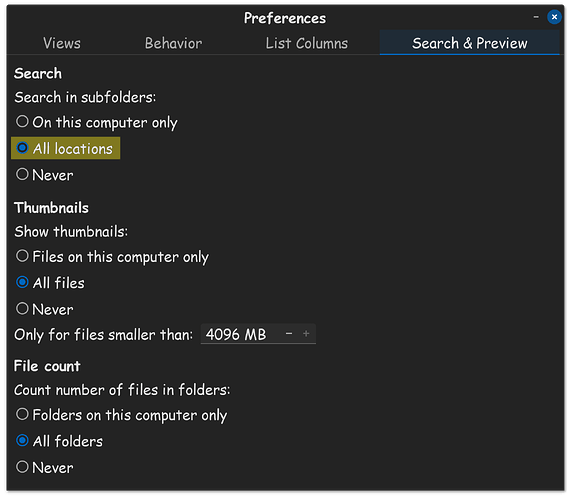Click the File count section heading

tap(47, 366)
